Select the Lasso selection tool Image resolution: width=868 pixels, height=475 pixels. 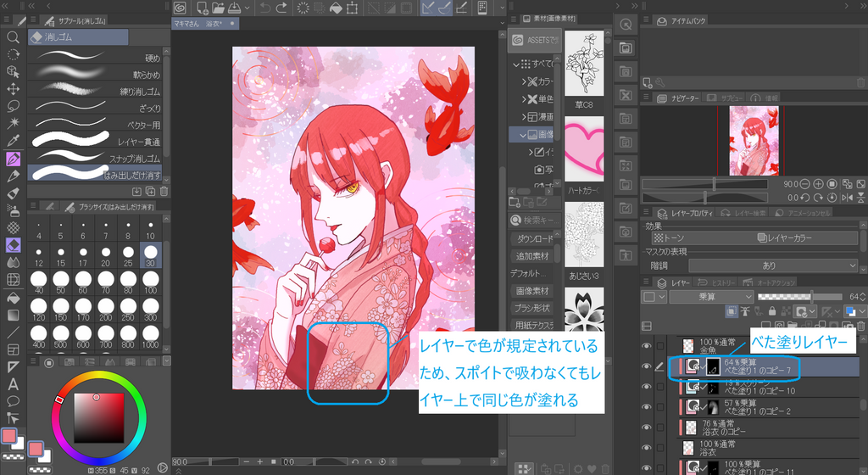[x=14, y=106]
